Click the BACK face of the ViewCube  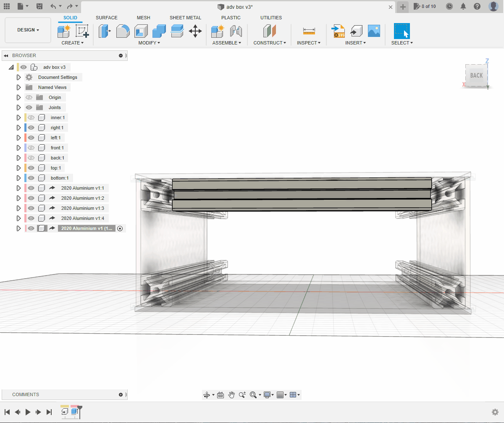(x=476, y=76)
